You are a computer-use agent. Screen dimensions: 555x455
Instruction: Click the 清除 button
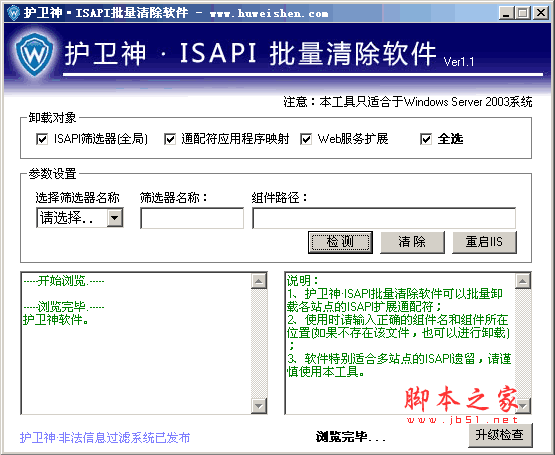pos(412,242)
